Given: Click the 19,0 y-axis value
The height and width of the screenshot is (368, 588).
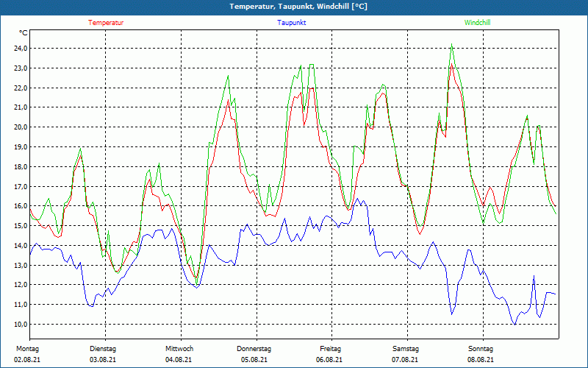Looking at the screenshot, I should pos(21,146).
